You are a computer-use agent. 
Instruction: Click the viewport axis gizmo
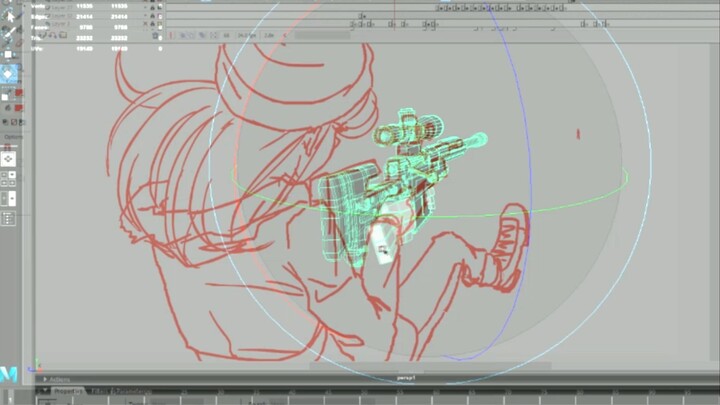[34, 366]
